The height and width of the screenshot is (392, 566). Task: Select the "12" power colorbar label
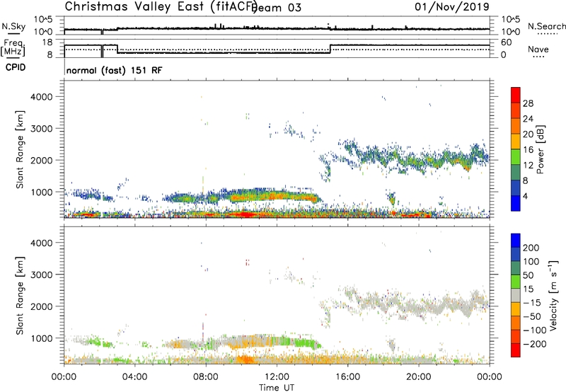click(x=528, y=166)
